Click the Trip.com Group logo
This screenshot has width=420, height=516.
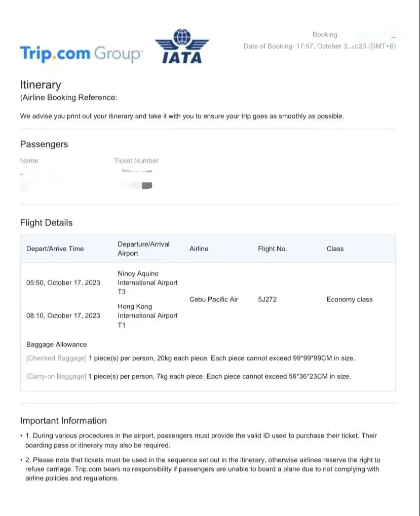(x=82, y=54)
